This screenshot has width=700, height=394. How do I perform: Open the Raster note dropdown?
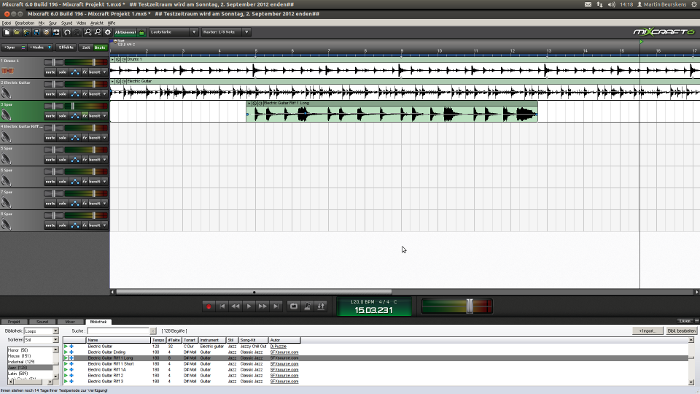(x=246, y=32)
